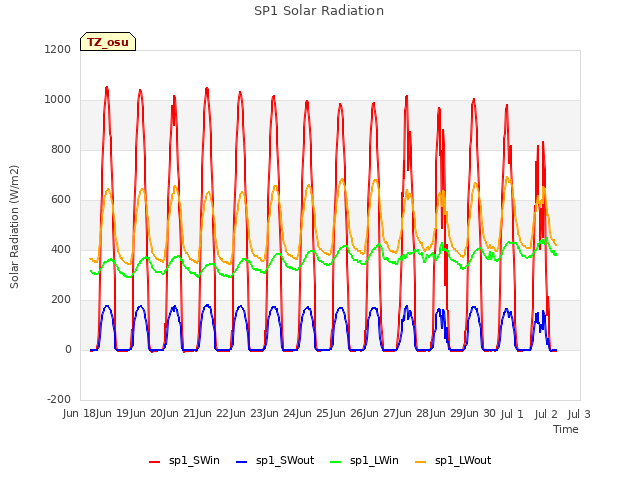Click the Jun 30 x-axis tick label
The height and width of the screenshot is (480, 640).
click(x=478, y=414)
